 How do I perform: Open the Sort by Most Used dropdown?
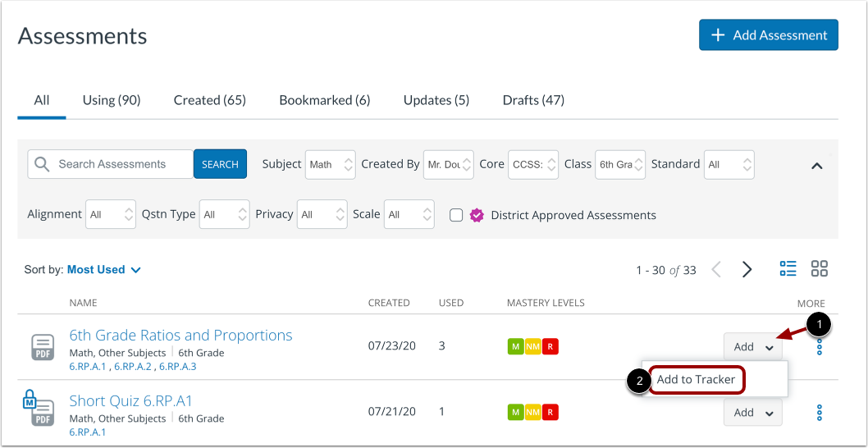[x=104, y=270]
